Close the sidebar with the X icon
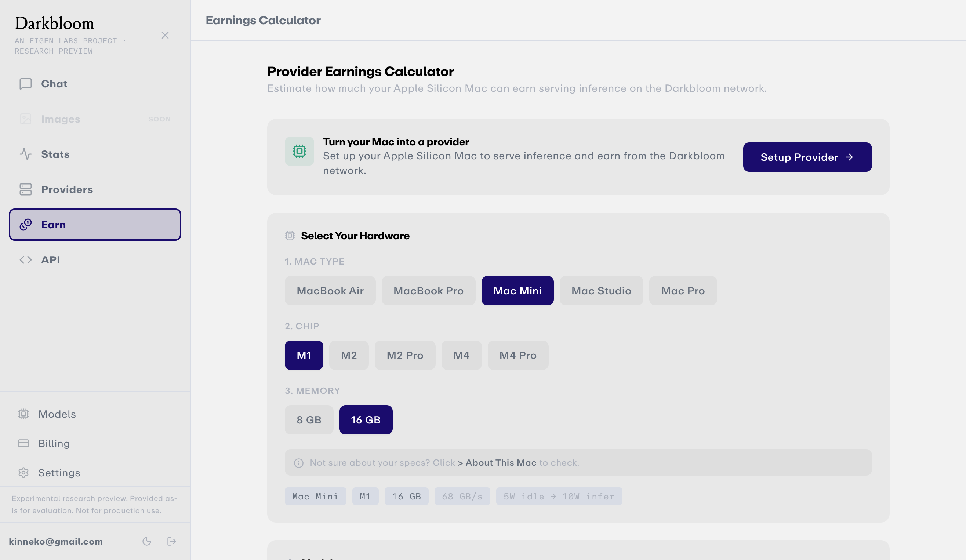Image resolution: width=966 pixels, height=560 pixels. 165,35
